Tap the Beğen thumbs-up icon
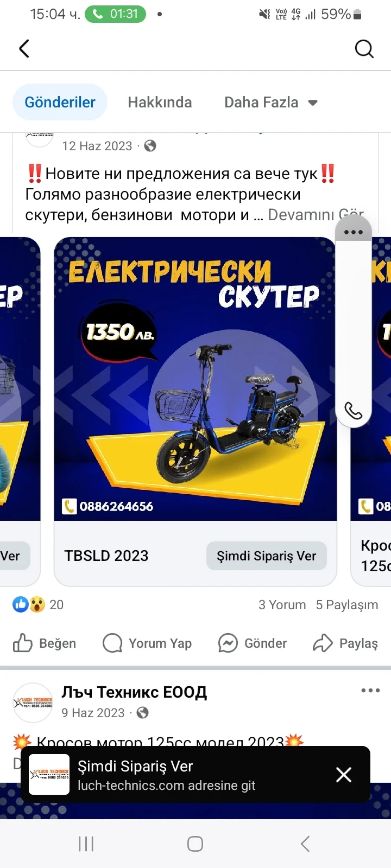 tap(23, 643)
